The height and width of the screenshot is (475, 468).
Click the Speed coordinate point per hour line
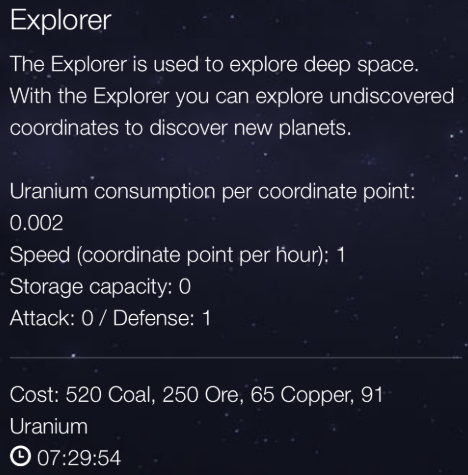(x=177, y=255)
